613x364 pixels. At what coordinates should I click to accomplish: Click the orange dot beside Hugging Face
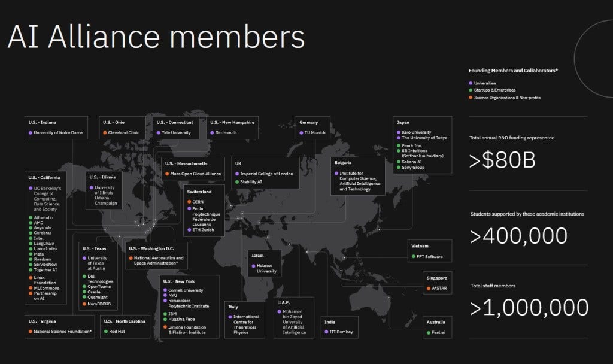point(166,320)
